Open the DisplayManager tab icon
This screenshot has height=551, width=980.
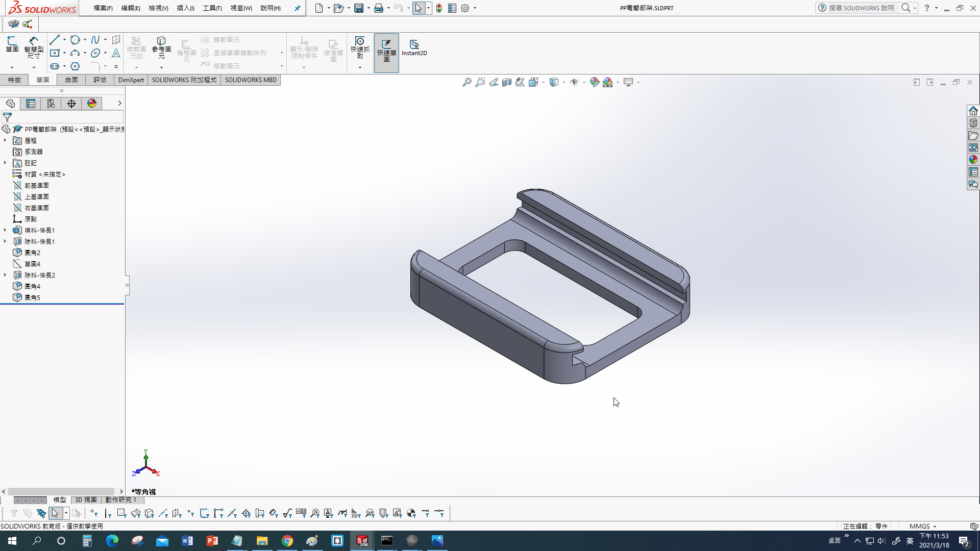[x=92, y=104]
